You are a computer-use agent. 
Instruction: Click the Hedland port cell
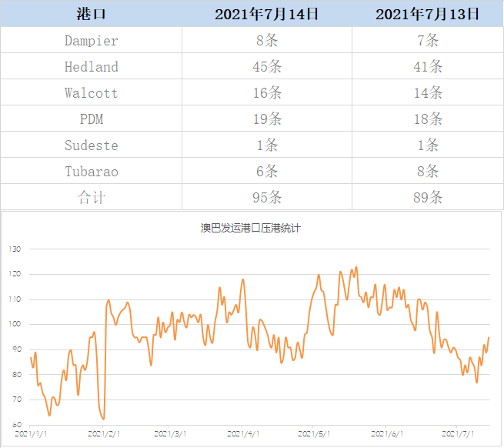[92, 66]
